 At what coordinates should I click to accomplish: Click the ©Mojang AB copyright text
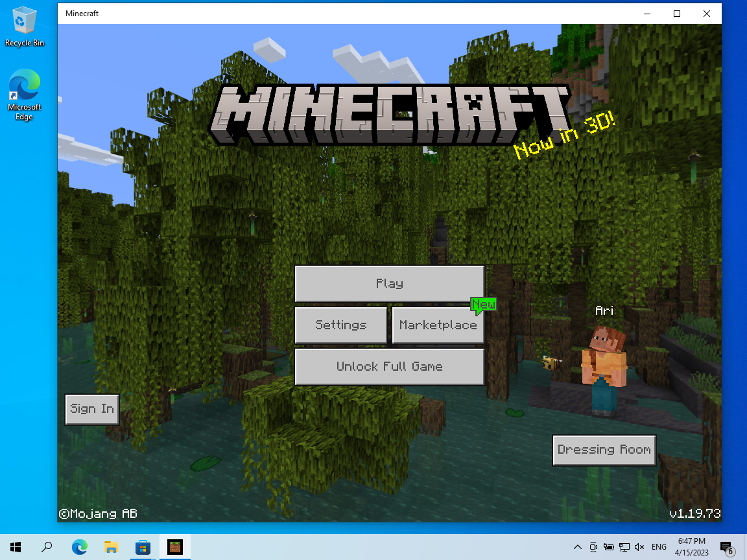coord(98,513)
